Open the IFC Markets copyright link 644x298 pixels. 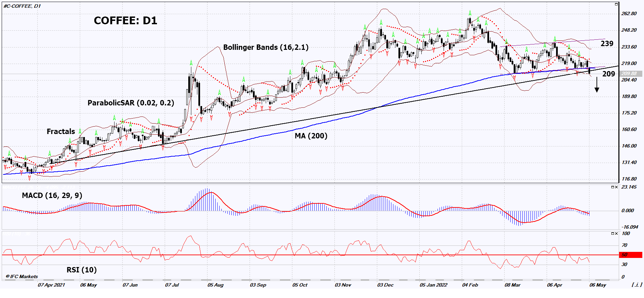point(22,276)
